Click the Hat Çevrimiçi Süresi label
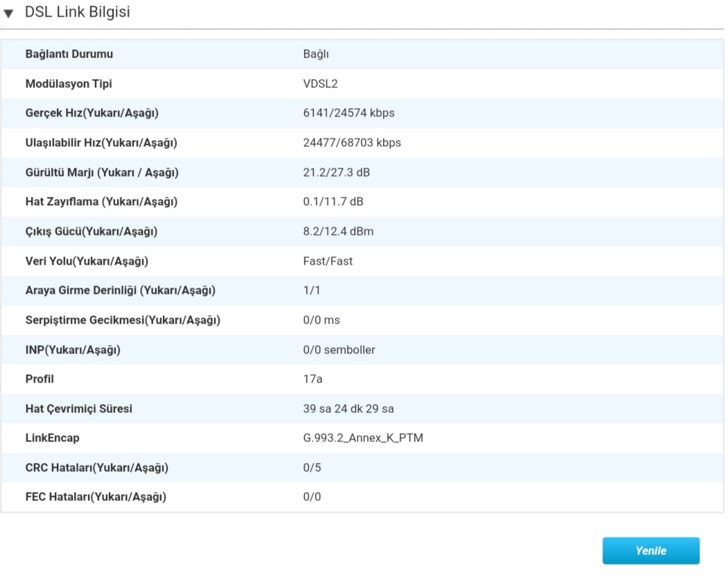Image resolution: width=728 pixels, height=580 pixels. pos(78,409)
